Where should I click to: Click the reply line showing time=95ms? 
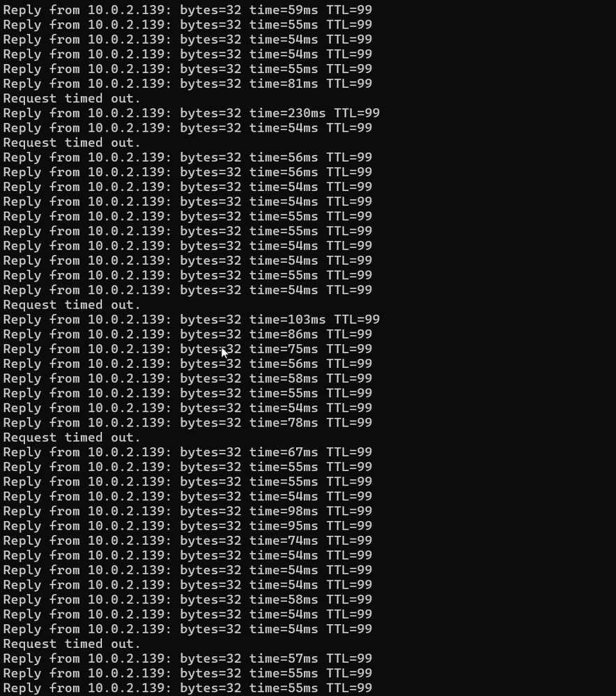[x=187, y=526]
